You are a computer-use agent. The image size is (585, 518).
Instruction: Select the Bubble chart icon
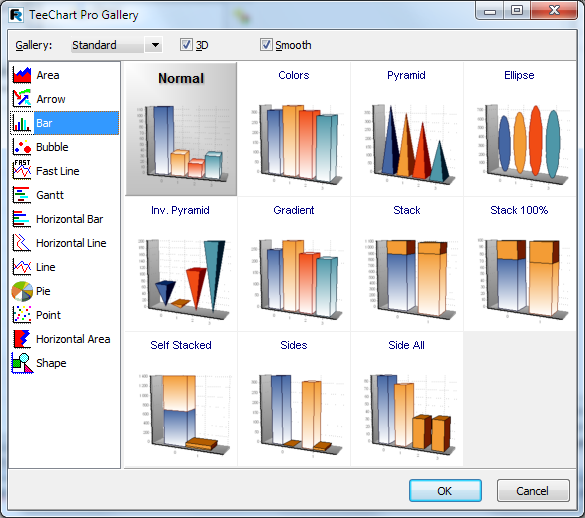(x=22, y=147)
